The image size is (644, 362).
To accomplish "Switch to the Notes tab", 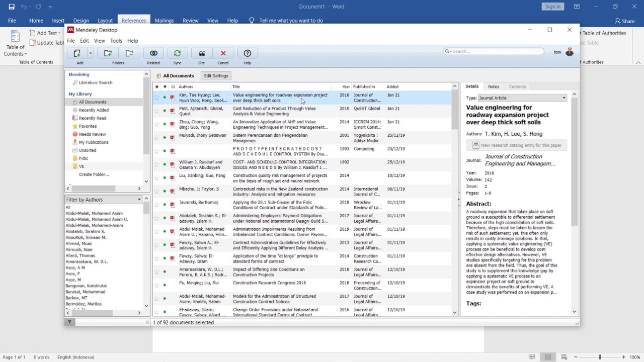I will coord(494,86).
